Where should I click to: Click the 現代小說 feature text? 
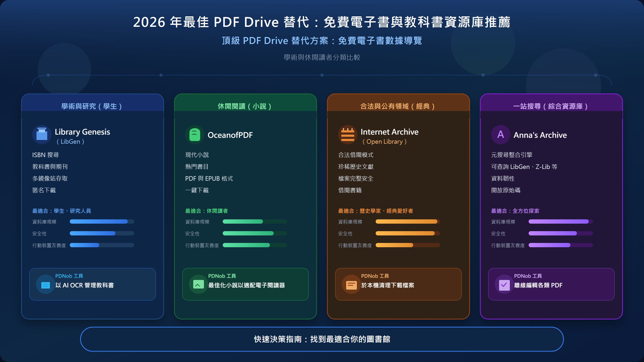point(197,155)
